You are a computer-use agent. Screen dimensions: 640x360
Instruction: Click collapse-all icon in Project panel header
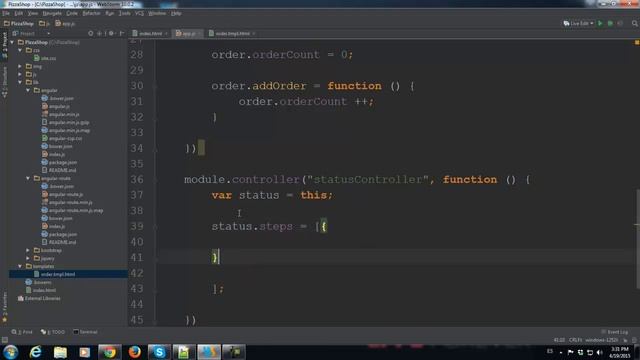(100, 33)
